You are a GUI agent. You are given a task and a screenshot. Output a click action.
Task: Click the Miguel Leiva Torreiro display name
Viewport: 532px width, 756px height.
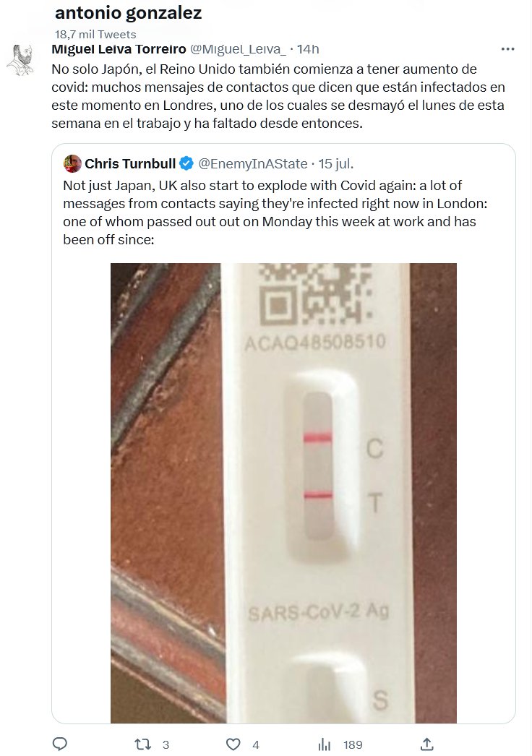[x=119, y=48]
